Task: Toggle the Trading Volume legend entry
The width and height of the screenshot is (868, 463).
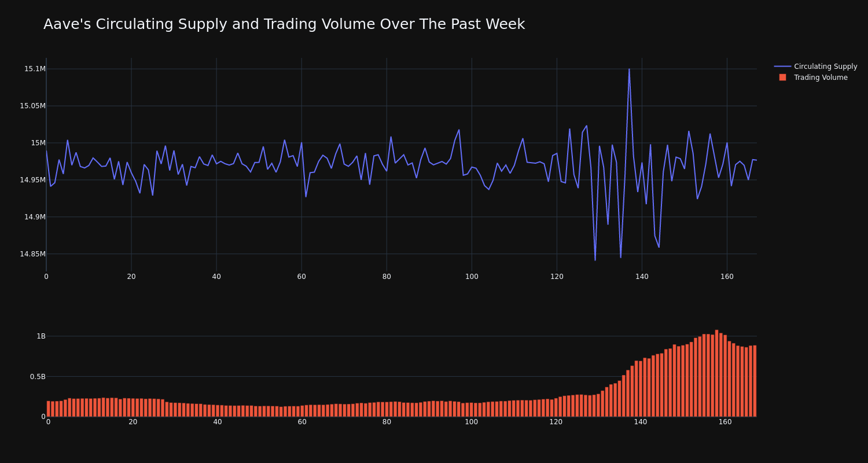Action: [x=813, y=78]
